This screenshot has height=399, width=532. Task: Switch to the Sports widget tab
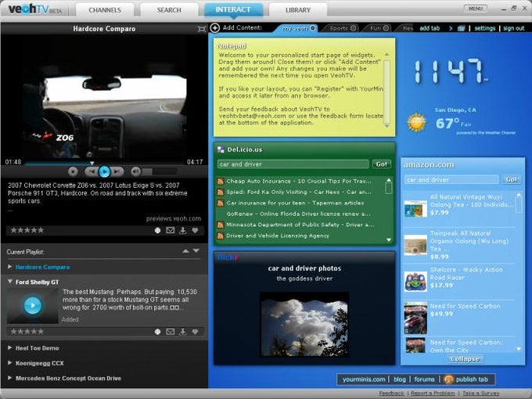pos(339,28)
